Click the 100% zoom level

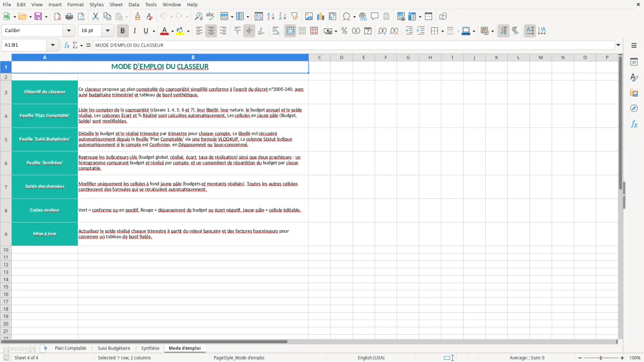pyautogui.click(x=635, y=358)
